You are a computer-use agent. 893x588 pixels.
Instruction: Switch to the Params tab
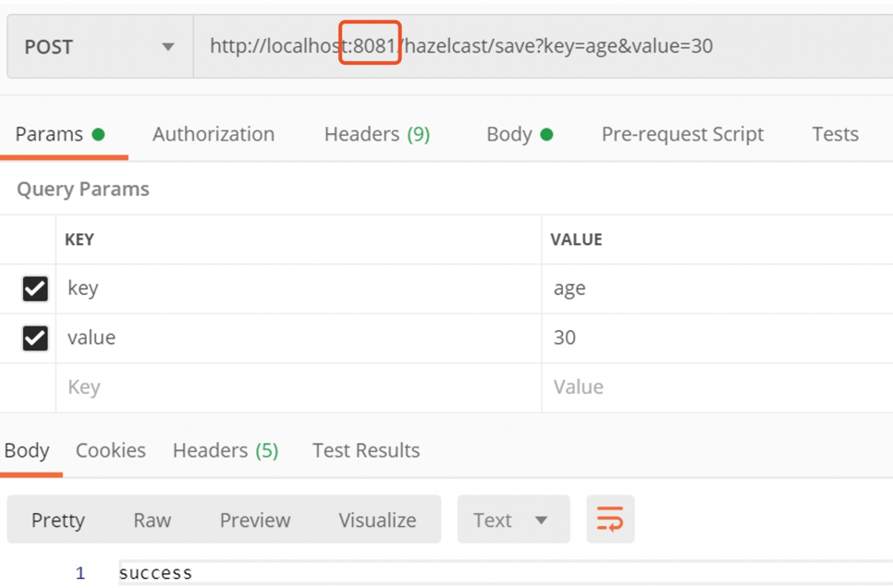point(60,134)
